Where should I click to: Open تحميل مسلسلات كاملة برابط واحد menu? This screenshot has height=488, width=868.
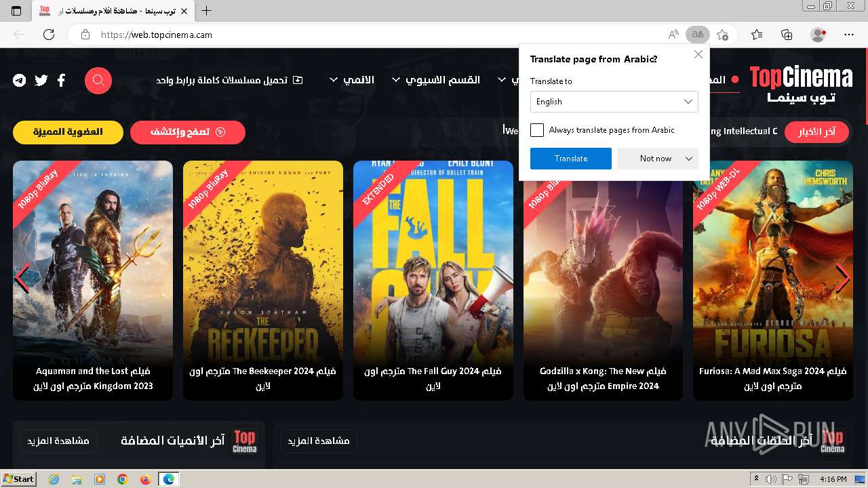coord(229,80)
